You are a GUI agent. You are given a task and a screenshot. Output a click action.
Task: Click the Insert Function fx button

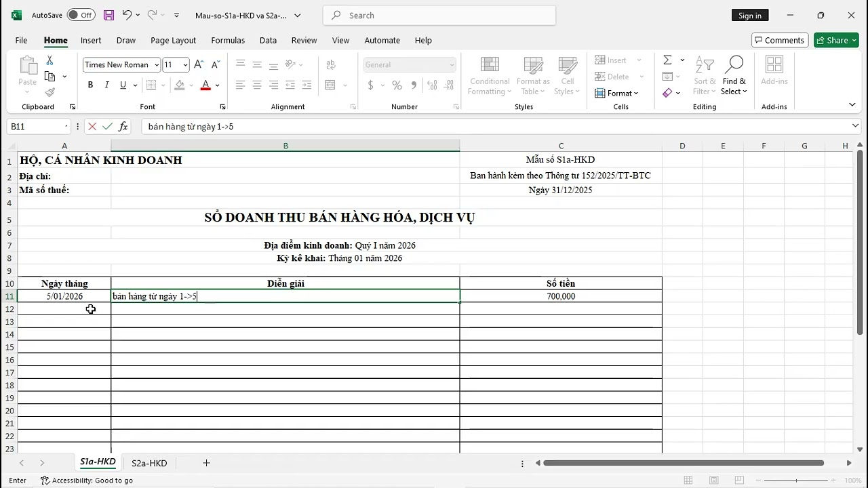pyautogui.click(x=123, y=127)
